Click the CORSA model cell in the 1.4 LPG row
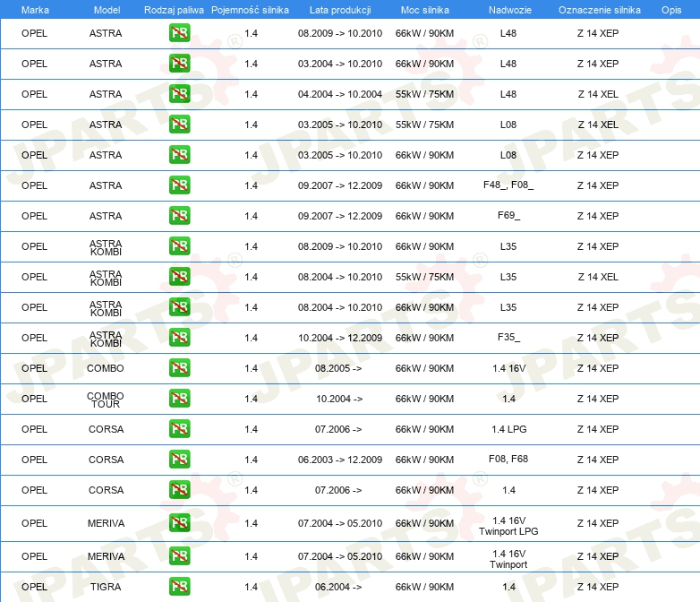Screen dimensions: 700x602 pos(106,429)
